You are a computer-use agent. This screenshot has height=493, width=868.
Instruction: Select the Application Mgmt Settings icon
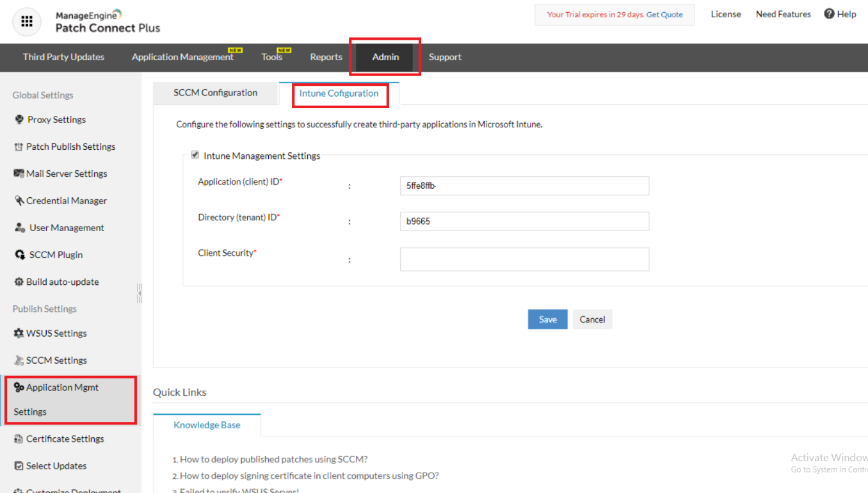point(19,387)
